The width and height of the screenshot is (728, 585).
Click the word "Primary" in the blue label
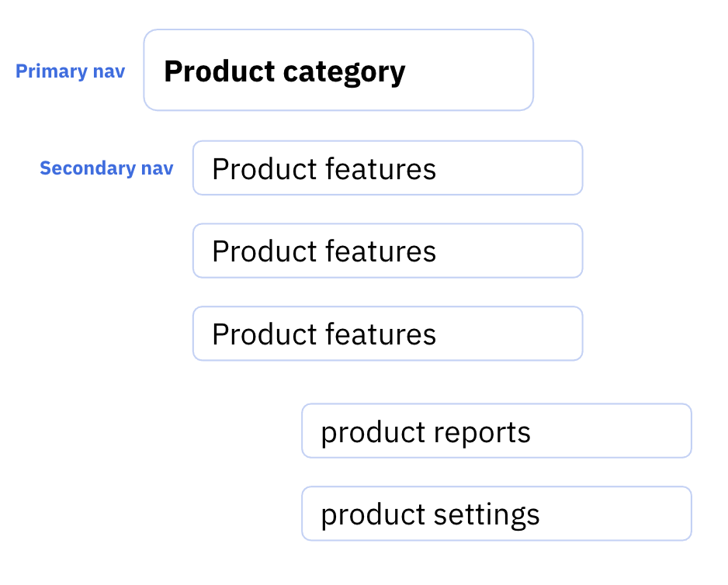(x=51, y=71)
